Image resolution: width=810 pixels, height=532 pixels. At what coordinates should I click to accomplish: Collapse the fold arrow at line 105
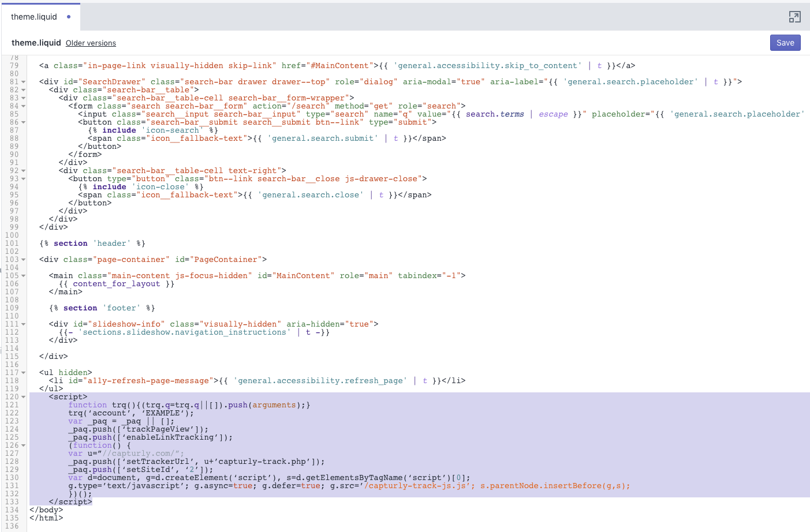click(24, 276)
